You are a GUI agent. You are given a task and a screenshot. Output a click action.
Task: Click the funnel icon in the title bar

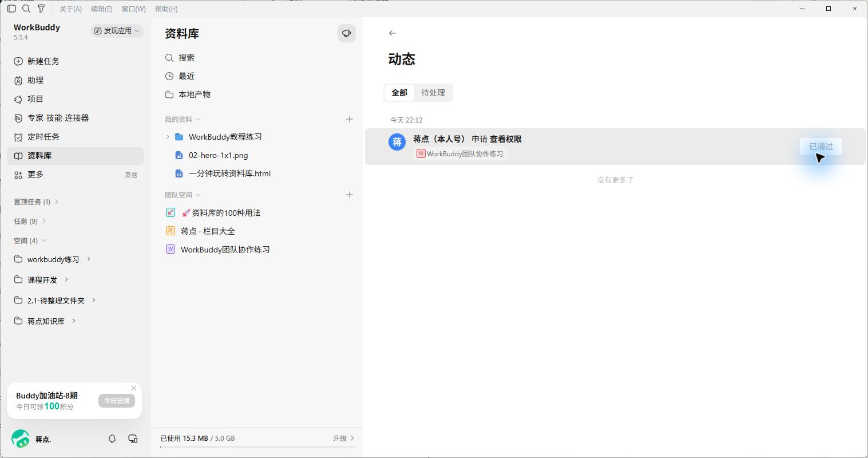[41, 9]
